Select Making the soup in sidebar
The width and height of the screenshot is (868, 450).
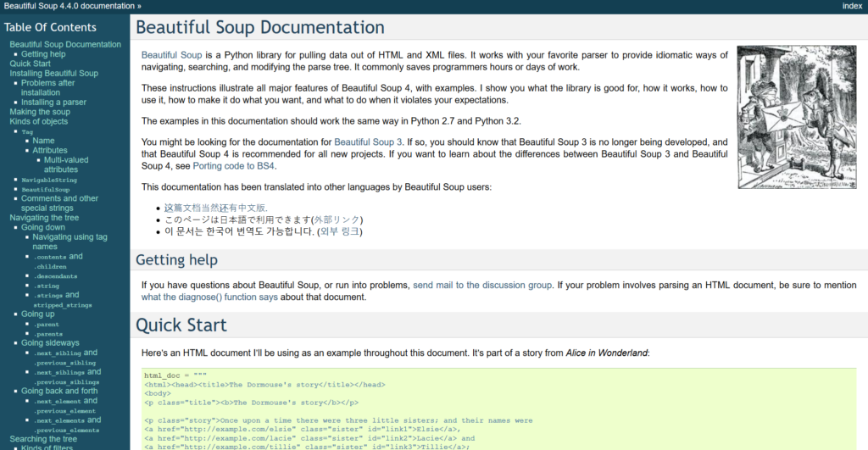[40, 112]
